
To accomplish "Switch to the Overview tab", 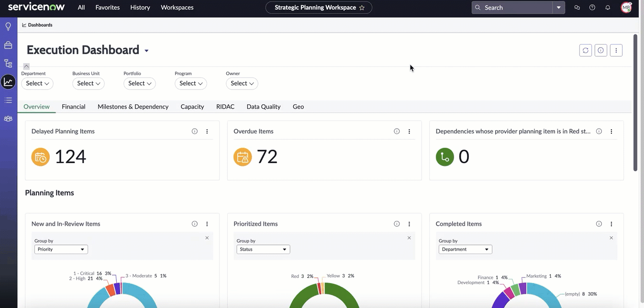I will 37,107.
